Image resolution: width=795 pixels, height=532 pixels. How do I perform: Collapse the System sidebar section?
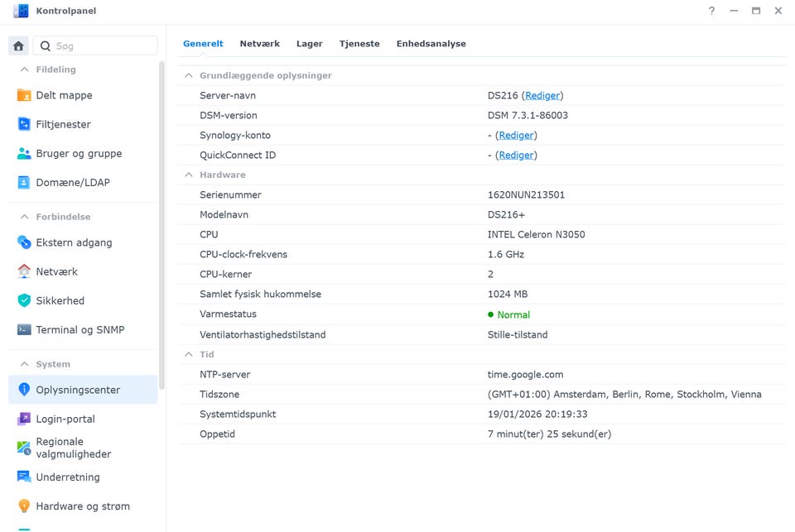[x=24, y=364]
